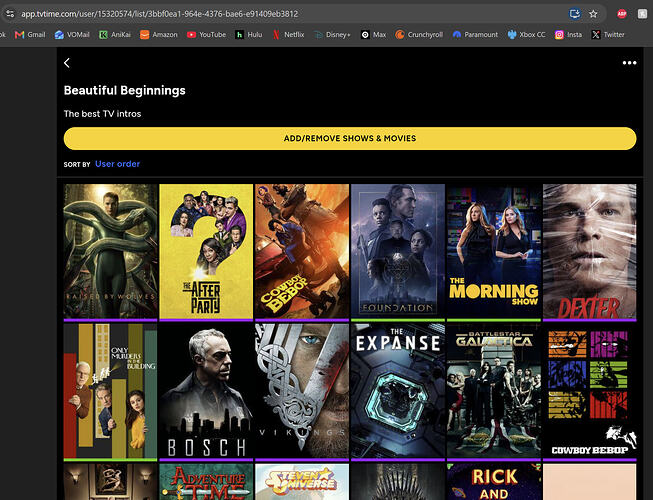Viewport: 653px width, 500px height.
Task: Go back using the left chevron arrow
Action: click(67, 63)
